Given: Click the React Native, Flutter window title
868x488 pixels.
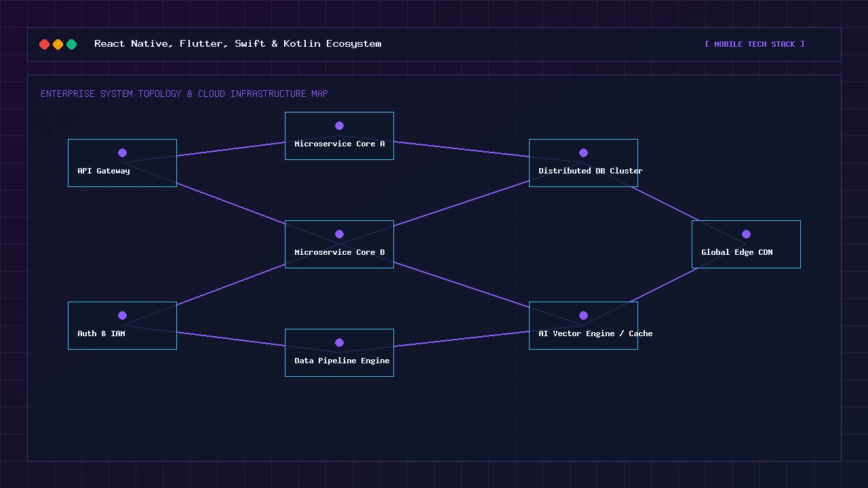Looking at the screenshot, I should tap(238, 43).
